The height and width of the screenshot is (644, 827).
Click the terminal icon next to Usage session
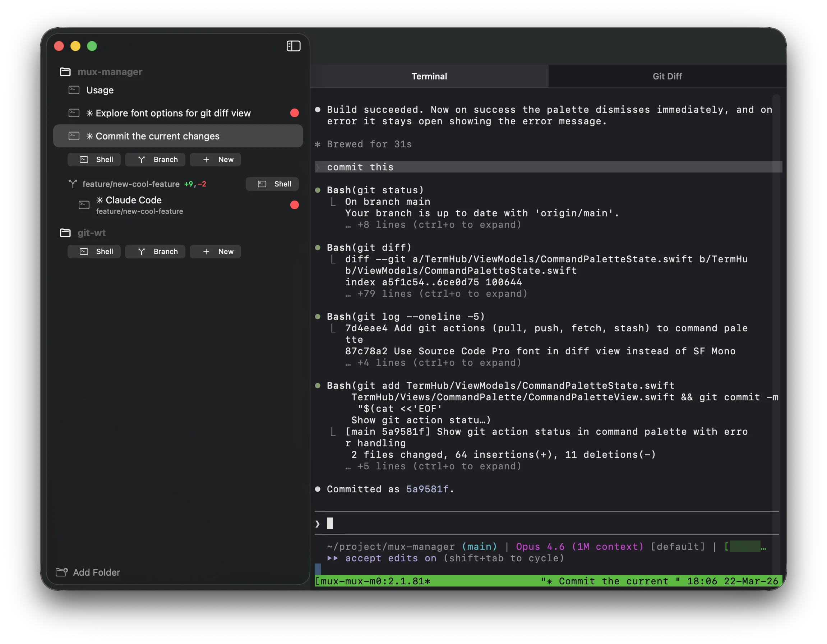[74, 90]
